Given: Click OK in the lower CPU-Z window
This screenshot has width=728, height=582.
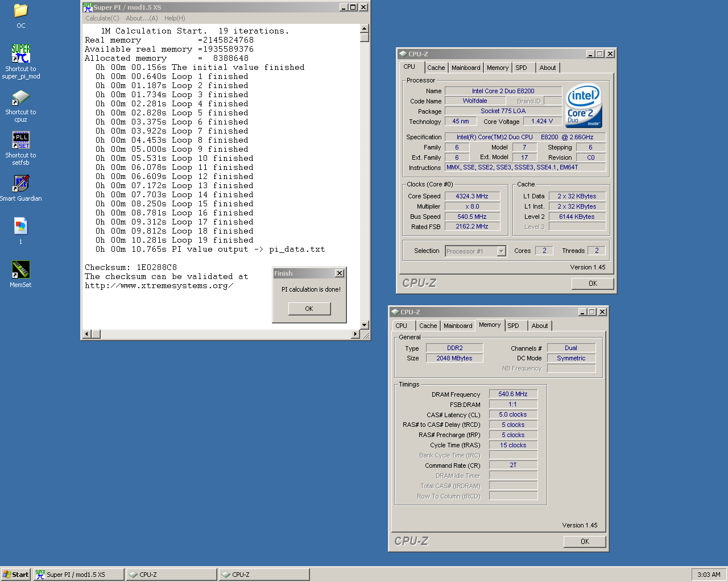Looking at the screenshot, I should coord(585,542).
